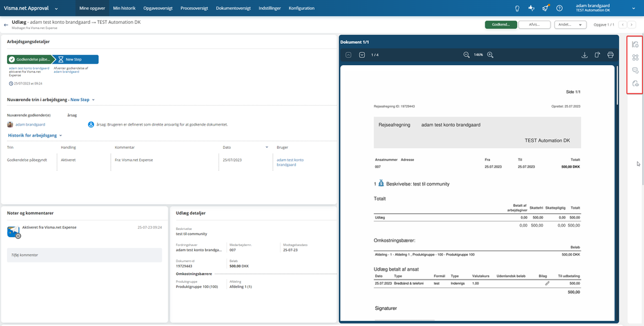Click the 1 / 4 page indicator
The image size is (644, 326).
375,55
